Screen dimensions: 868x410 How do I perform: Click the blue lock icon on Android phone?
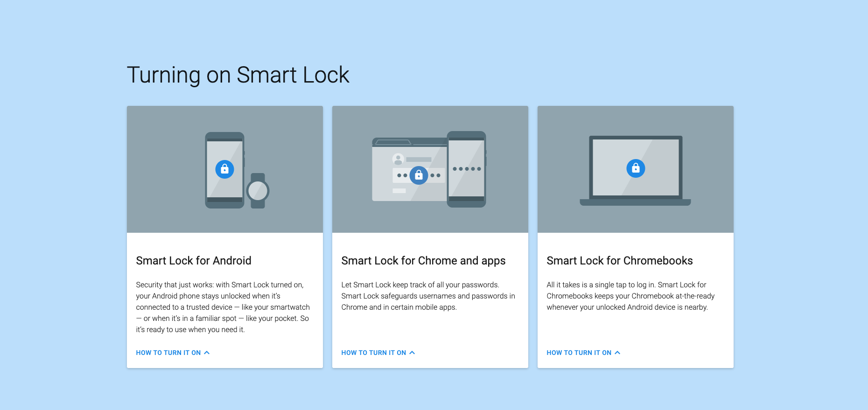click(x=224, y=169)
